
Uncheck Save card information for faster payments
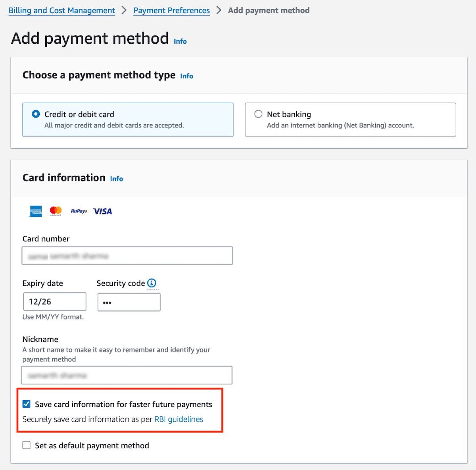click(27, 404)
